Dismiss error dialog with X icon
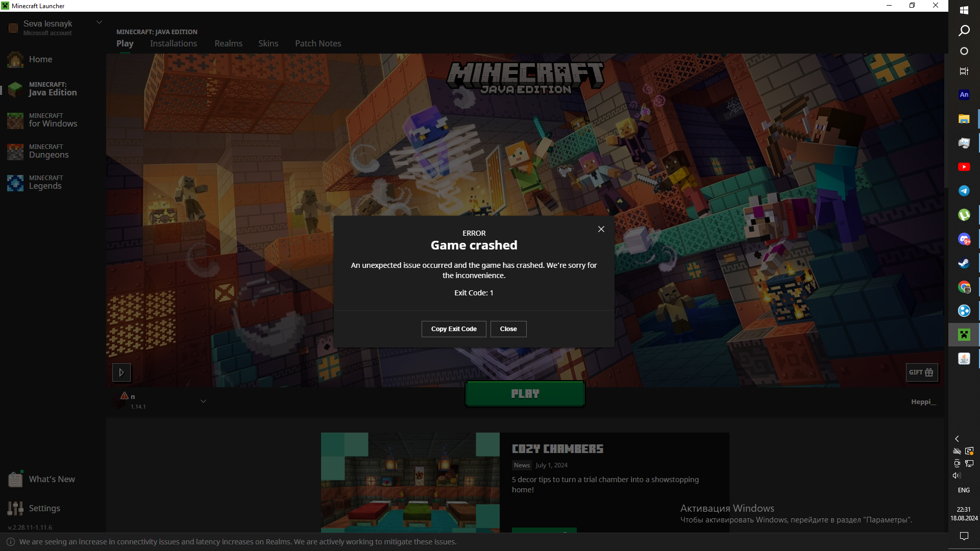Viewport: 980px width, 551px height. tap(601, 229)
